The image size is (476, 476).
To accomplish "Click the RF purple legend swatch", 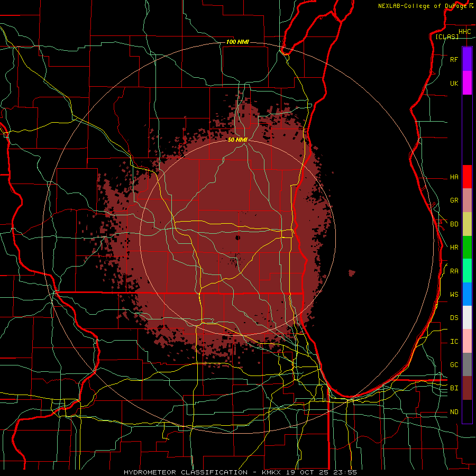I will [467, 59].
